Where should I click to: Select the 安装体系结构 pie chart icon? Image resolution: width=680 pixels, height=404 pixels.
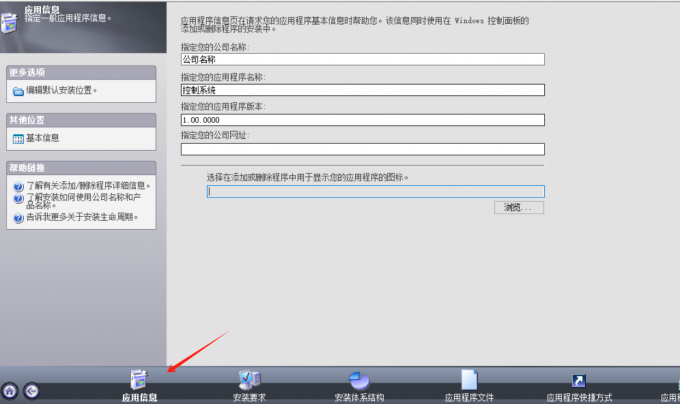click(359, 379)
